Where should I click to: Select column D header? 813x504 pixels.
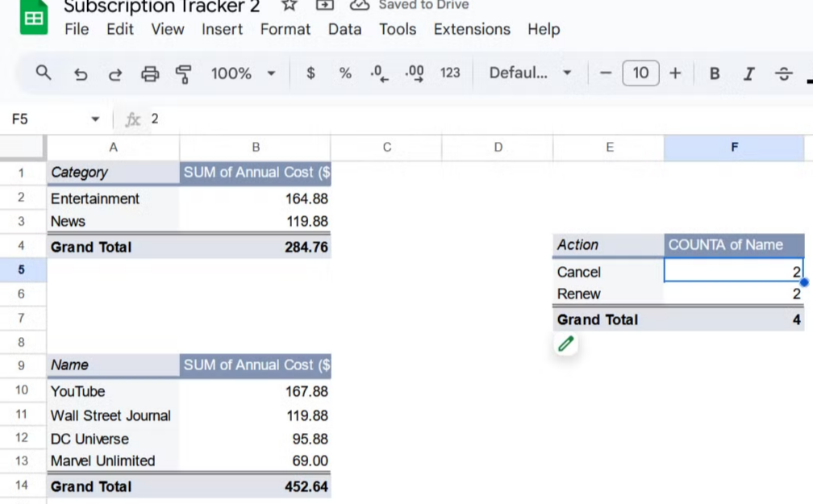point(498,148)
